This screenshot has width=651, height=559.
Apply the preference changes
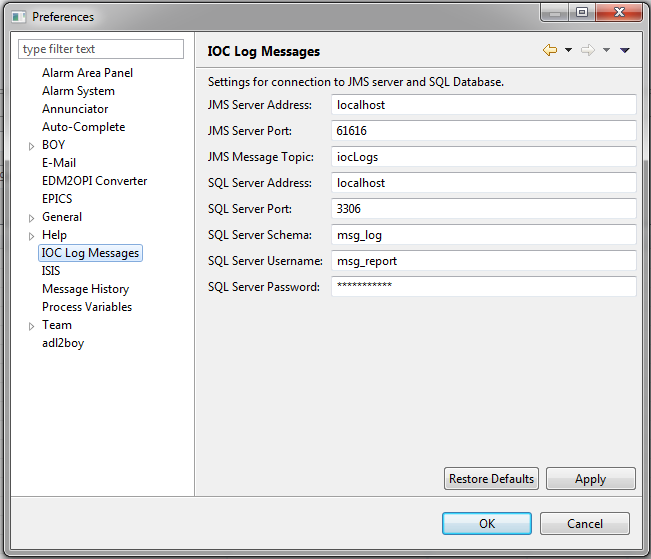[x=590, y=479]
